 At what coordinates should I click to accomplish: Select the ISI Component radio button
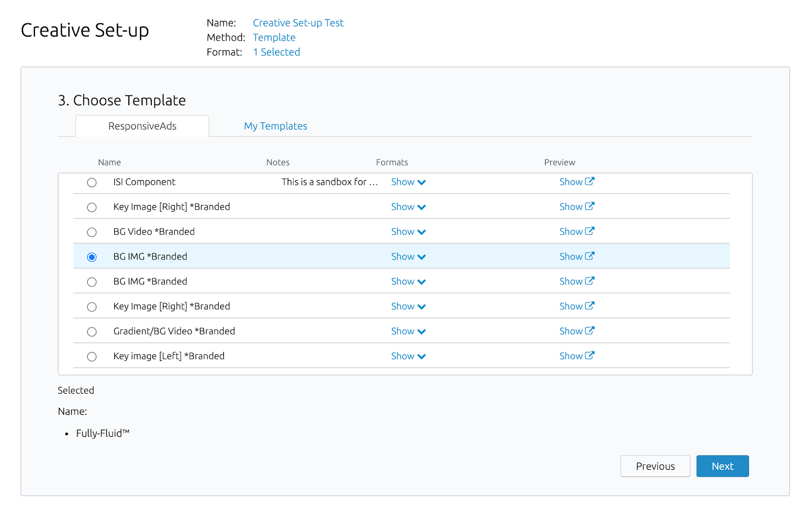point(92,182)
